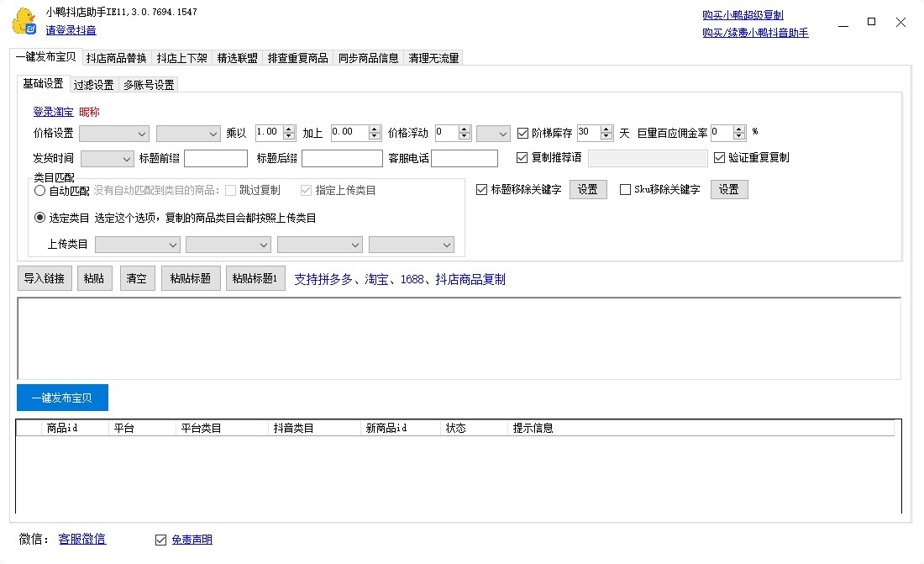Expand the second 价格设置 dropdown before 乘以
Screen dimensions: 924x564
pyautogui.click(x=188, y=134)
